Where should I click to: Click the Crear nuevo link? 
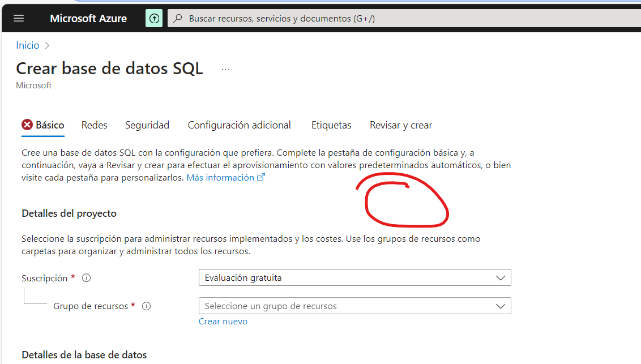223,322
